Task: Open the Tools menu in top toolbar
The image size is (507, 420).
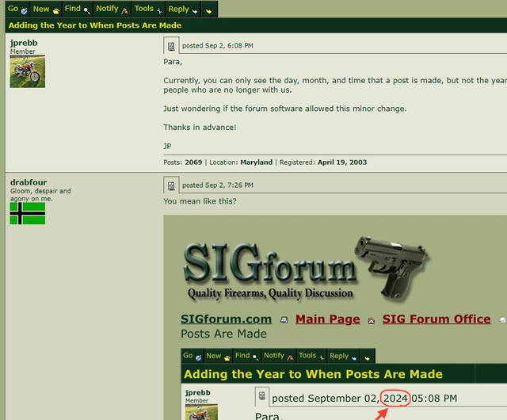Action: pos(148,9)
